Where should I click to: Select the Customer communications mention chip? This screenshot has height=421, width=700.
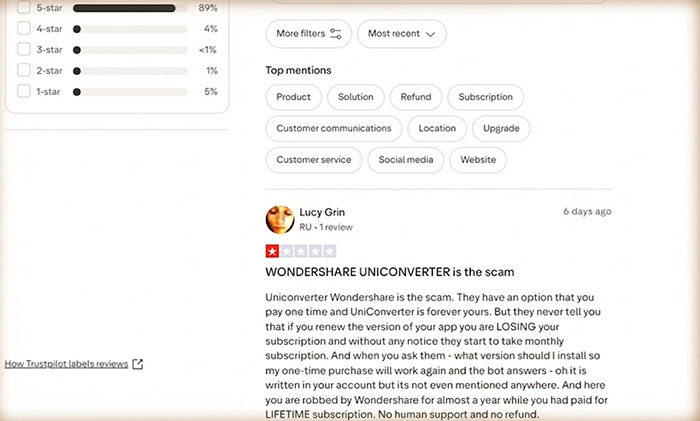pyautogui.click(x=333, y=129)
